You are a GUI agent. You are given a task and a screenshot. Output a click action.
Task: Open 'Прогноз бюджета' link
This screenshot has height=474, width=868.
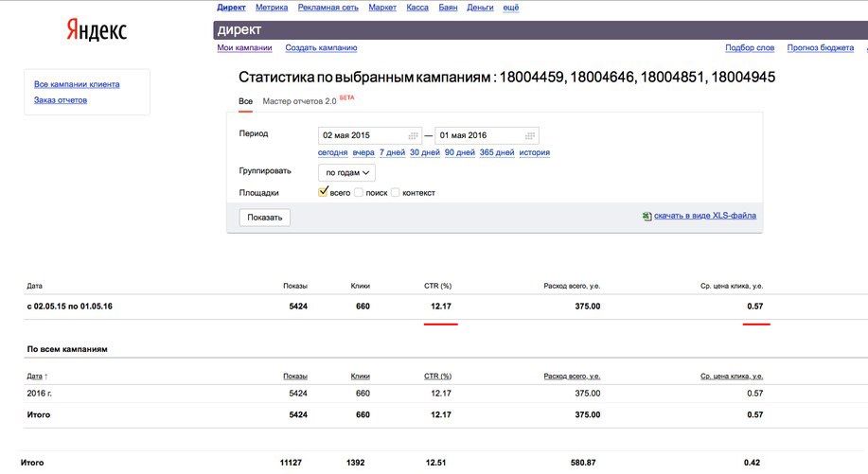pos(821,47)
